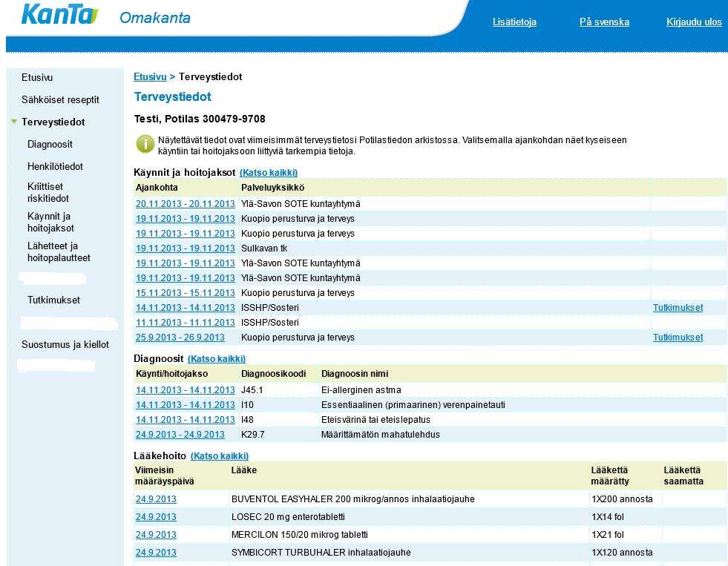Viewport: 728px width, 566px height.
Task: Open the 19.11.2013 visit at Sulkavan tk
Action: coord(186,249)
